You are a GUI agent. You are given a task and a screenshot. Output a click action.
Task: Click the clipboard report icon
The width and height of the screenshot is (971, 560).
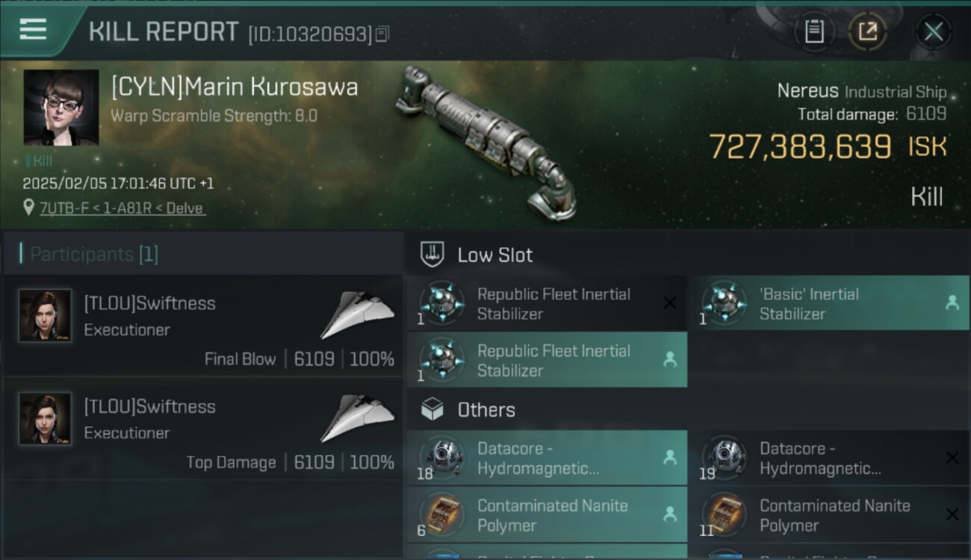(814, 31)
